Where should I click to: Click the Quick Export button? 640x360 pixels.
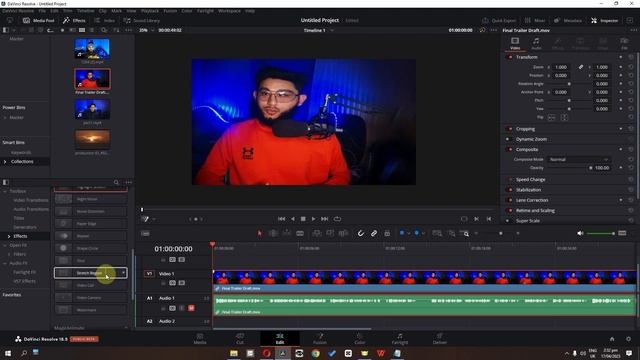[x=499, y=20]
